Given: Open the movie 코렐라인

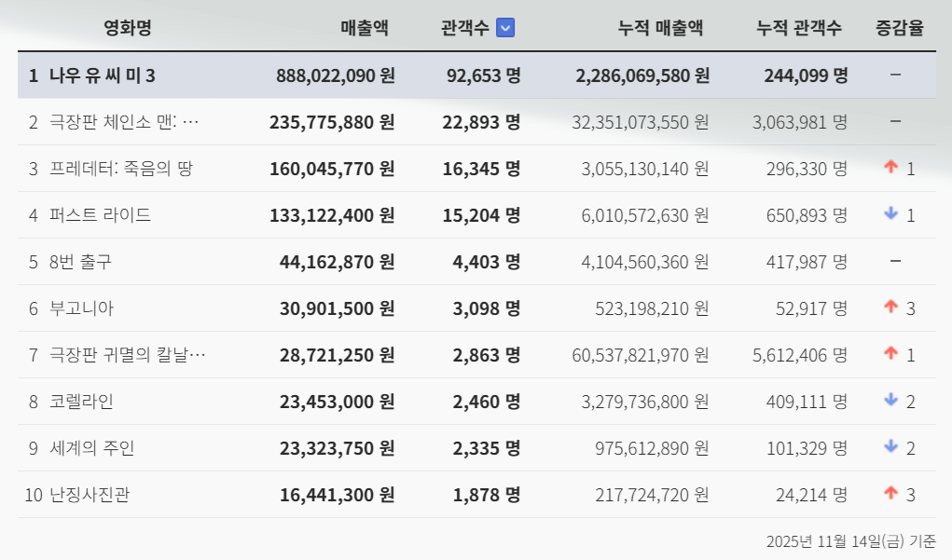Looking at the screenshot, I should point(81,401).
